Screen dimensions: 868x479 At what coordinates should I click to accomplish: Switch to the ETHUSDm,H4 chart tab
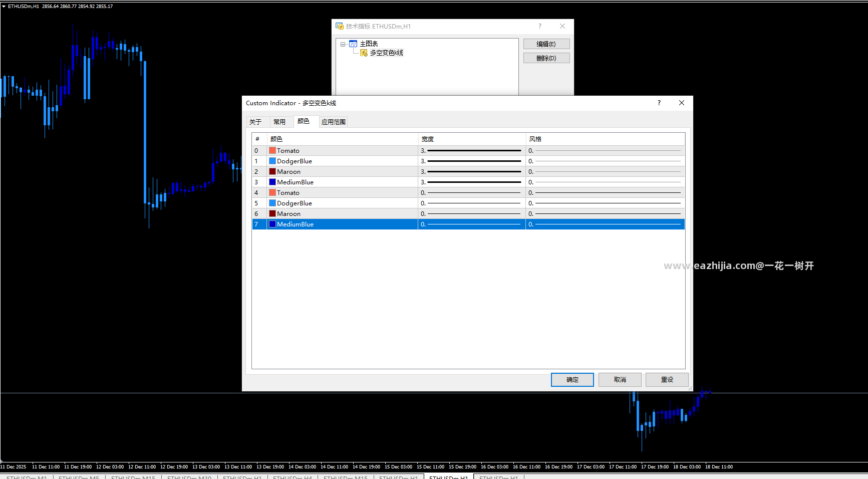293,477
